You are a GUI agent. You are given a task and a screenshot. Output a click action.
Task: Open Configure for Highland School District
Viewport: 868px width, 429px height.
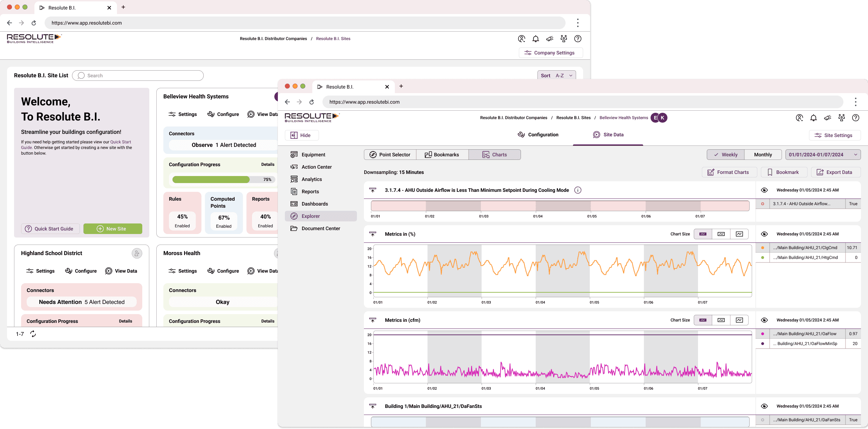click(x=81, y=271)
